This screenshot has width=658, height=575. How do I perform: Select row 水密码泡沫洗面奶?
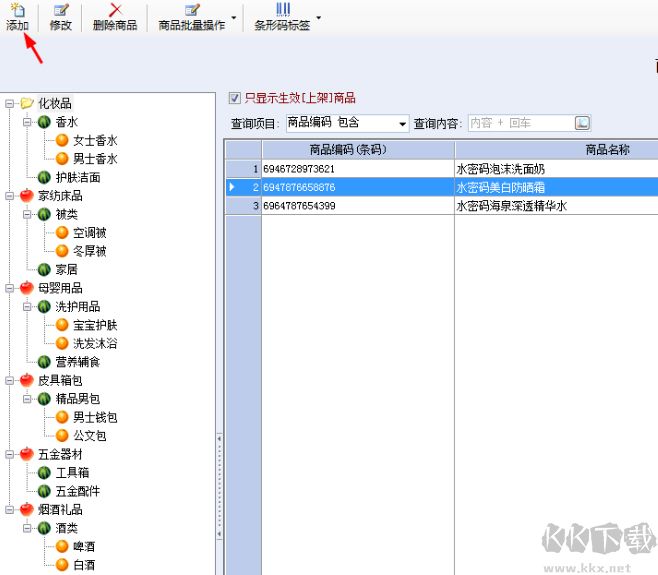coord(501,168)
